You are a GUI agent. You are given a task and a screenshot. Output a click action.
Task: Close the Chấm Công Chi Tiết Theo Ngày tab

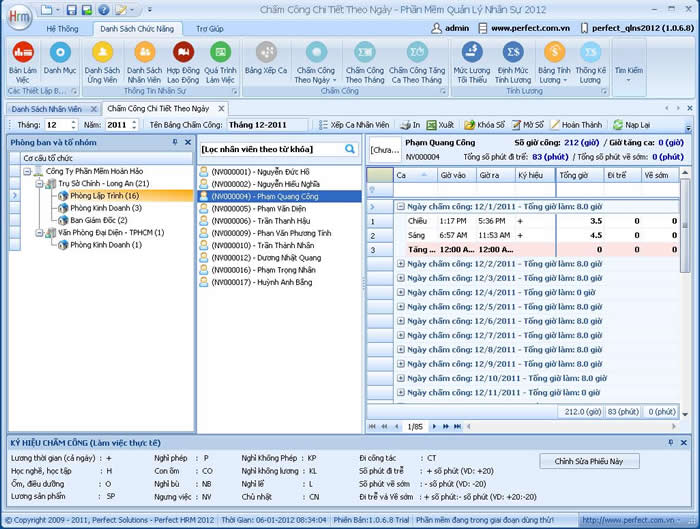coord(221,108)
